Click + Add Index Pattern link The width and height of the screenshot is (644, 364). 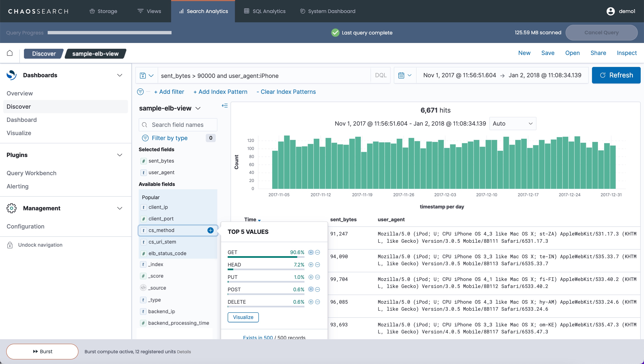[220, 92]
